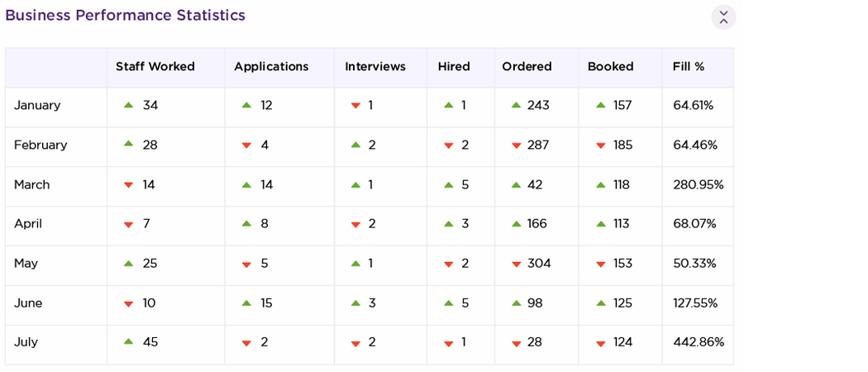The height and width of the screenshot is (372, 868).
Task: Select the February row label
Action: tap(41, 145)
